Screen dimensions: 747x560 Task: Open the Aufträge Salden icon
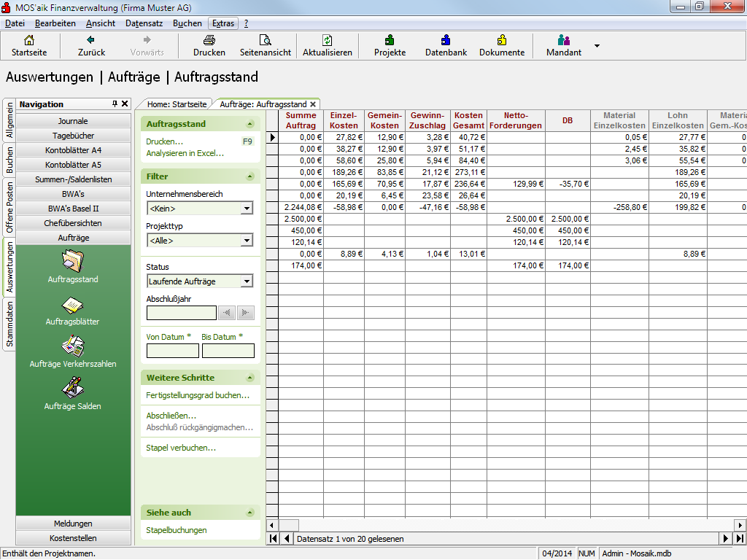pos(73,388)
